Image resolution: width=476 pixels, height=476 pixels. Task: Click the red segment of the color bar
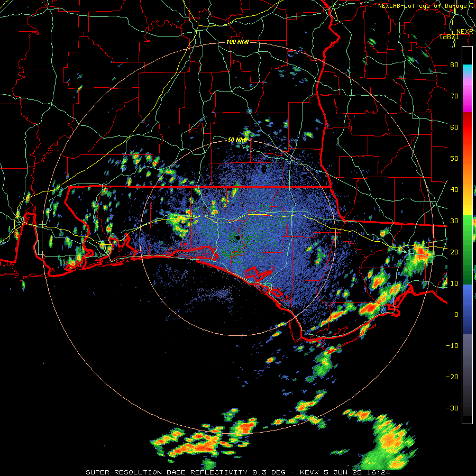pos(467,127)
